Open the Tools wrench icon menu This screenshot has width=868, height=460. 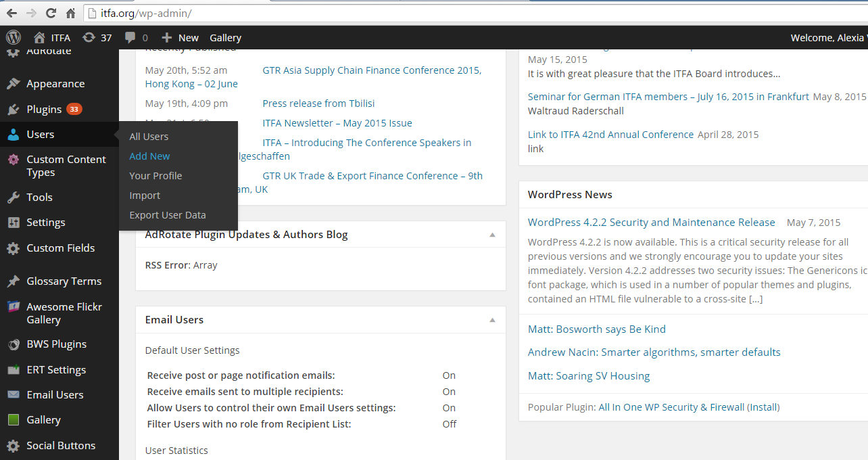pos(14,198)
